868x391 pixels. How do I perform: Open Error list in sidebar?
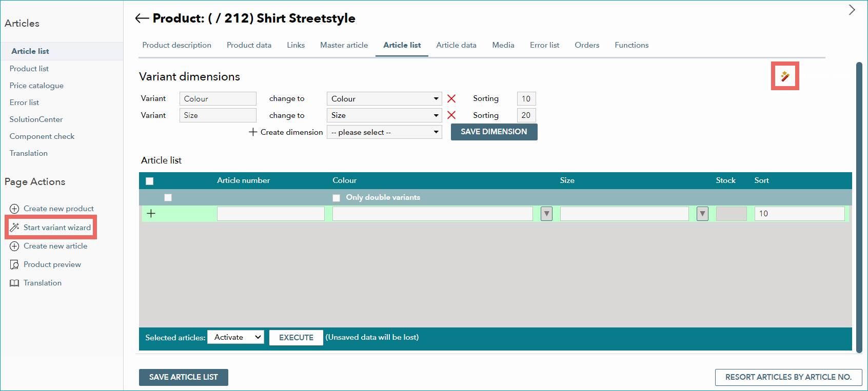[x=24, y=102]
